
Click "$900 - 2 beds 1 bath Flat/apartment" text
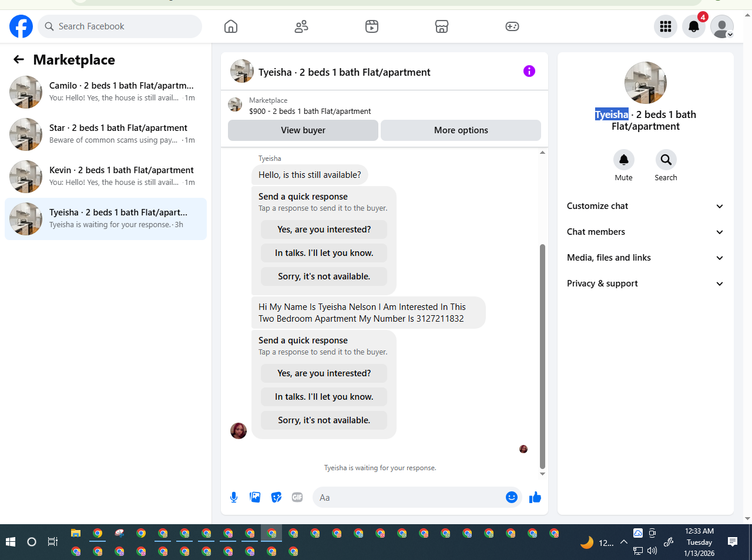310,111
